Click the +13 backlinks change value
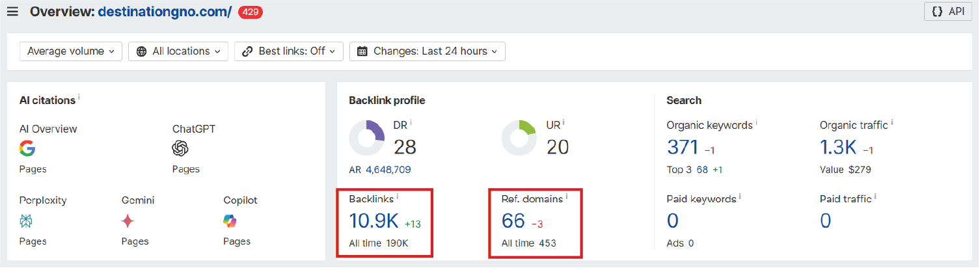 (413, 224)
